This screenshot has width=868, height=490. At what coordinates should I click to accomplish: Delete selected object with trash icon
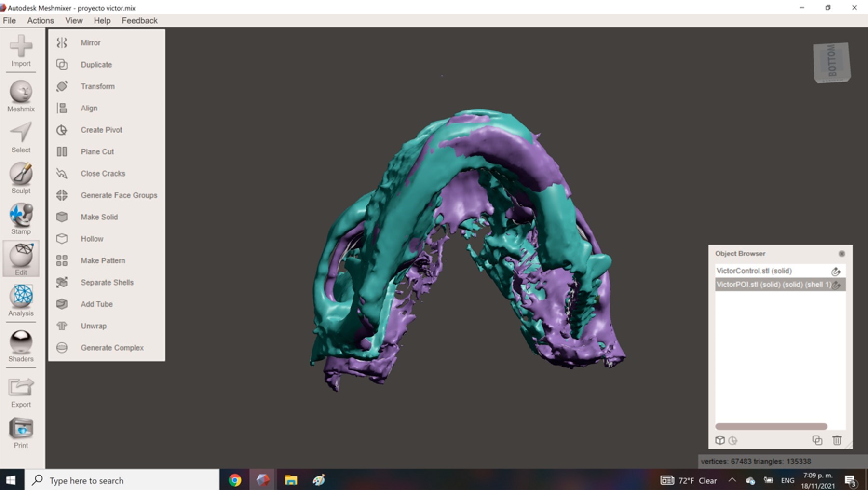(837, 440)
